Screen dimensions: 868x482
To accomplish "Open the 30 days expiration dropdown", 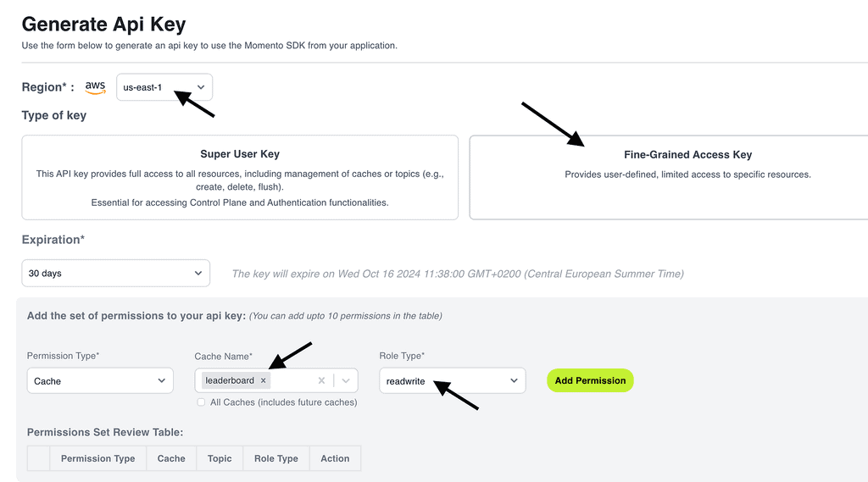I will (x=115, y=274).
